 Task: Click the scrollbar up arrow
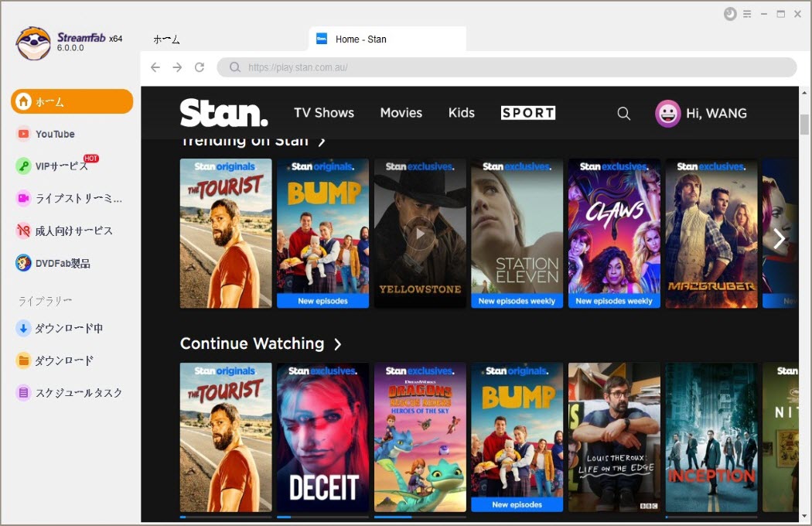804,93
